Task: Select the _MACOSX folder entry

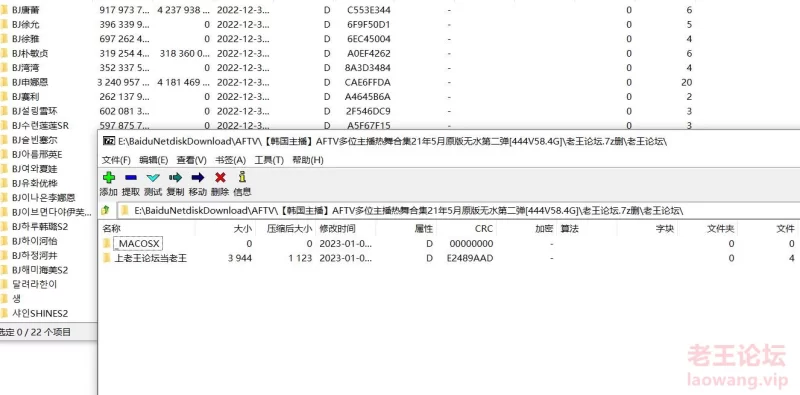Action: [x=138, y=244]
